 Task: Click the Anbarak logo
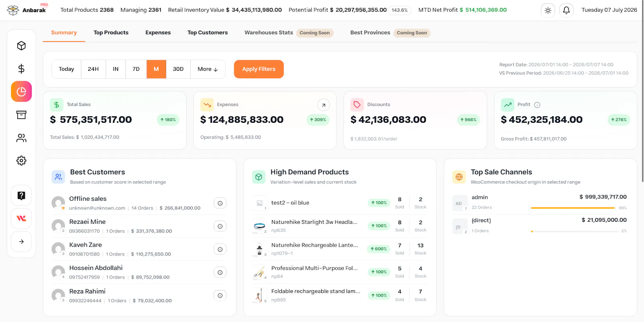27,10
